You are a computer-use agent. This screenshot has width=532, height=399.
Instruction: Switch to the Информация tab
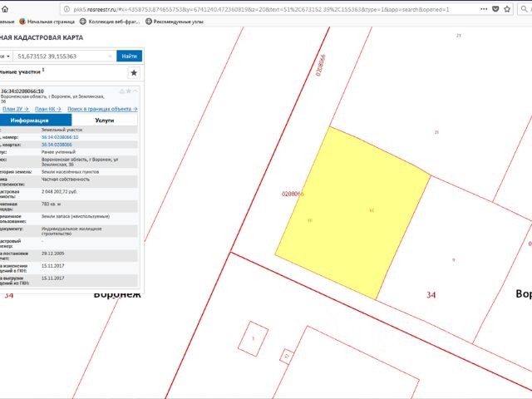(36, 120)
